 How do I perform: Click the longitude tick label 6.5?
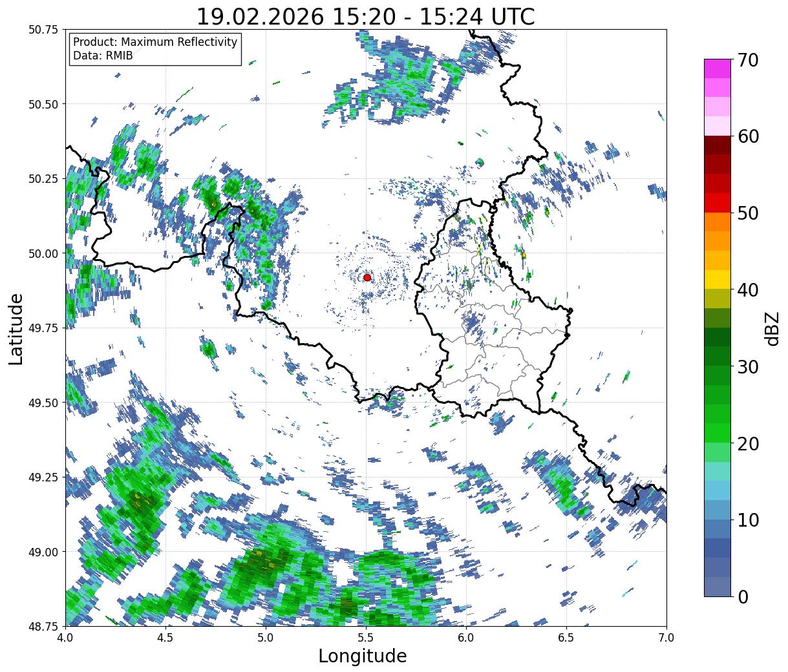[566, 637]
